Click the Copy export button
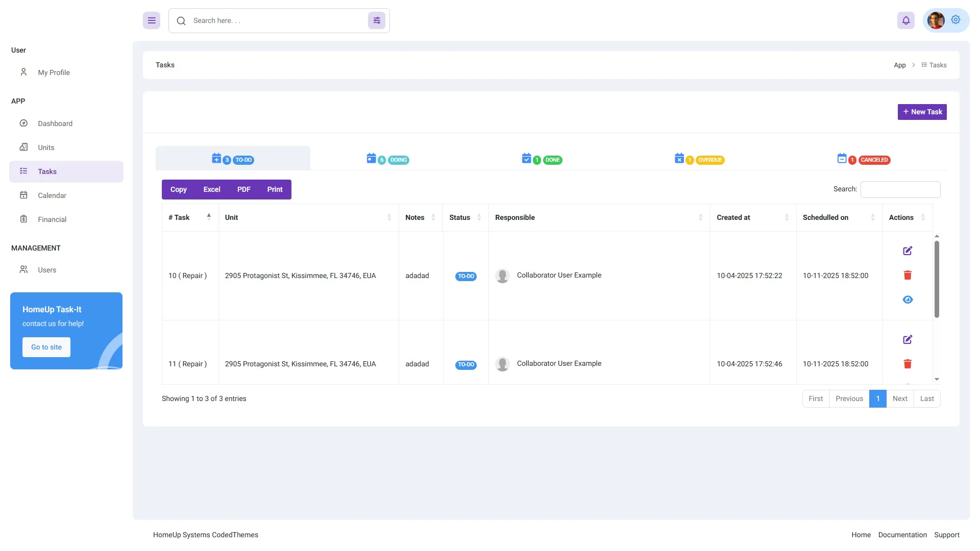The image size is (980, 551). coord(178,189)
